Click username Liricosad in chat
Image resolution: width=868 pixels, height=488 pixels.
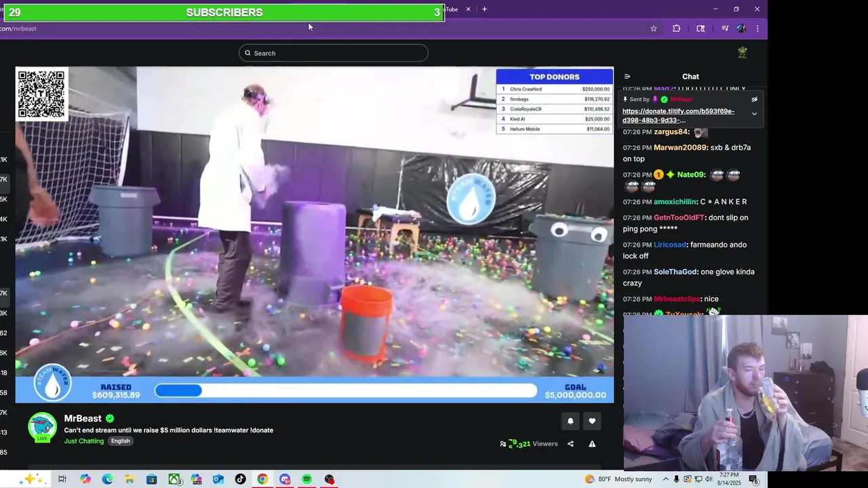[671, 245]
